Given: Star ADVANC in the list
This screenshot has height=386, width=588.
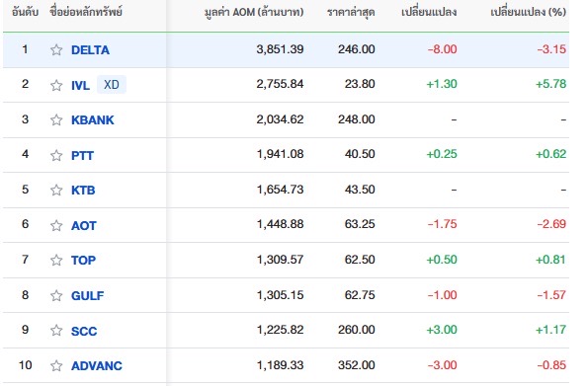Looking at the screenshot, I should click(56, 365).
